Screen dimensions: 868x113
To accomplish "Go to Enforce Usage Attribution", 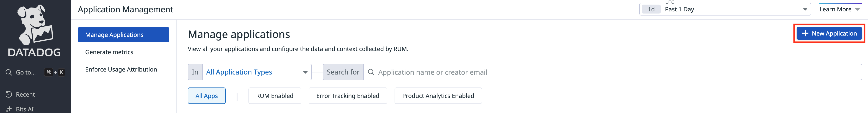I will pos(121,70).
